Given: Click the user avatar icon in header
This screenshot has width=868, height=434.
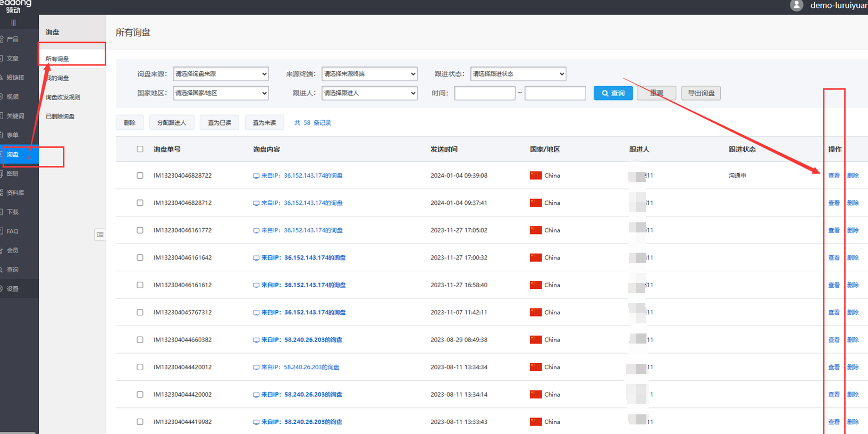Looking at the screenshot, I should [x=796, y=5].
